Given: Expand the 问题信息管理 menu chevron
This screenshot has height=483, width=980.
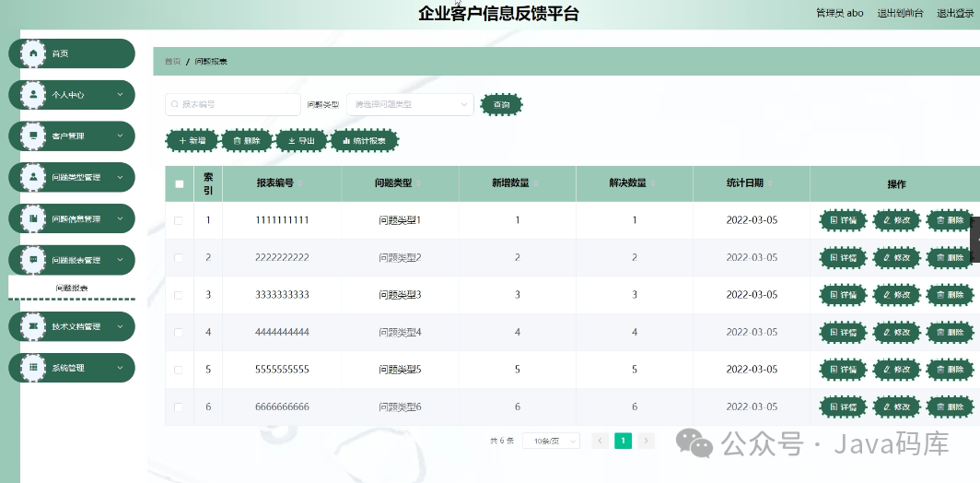Looking at the screenshot, I should pos(120,219).
